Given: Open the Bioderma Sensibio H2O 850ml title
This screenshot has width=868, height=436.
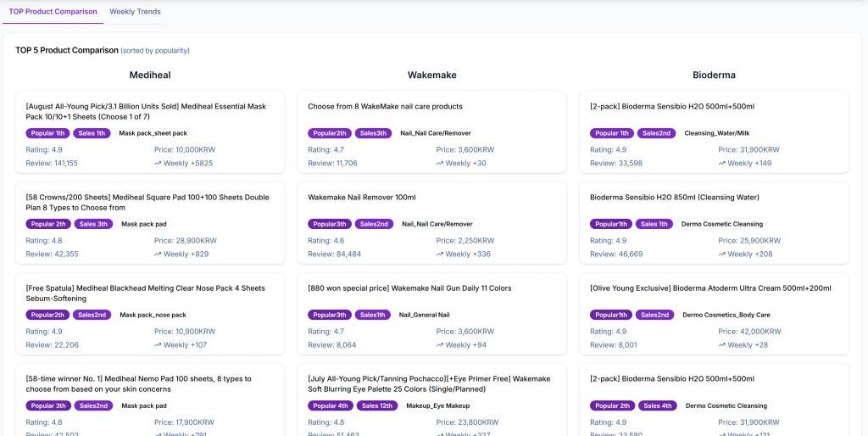Looking at the screenshot, I should click(675, 198).
